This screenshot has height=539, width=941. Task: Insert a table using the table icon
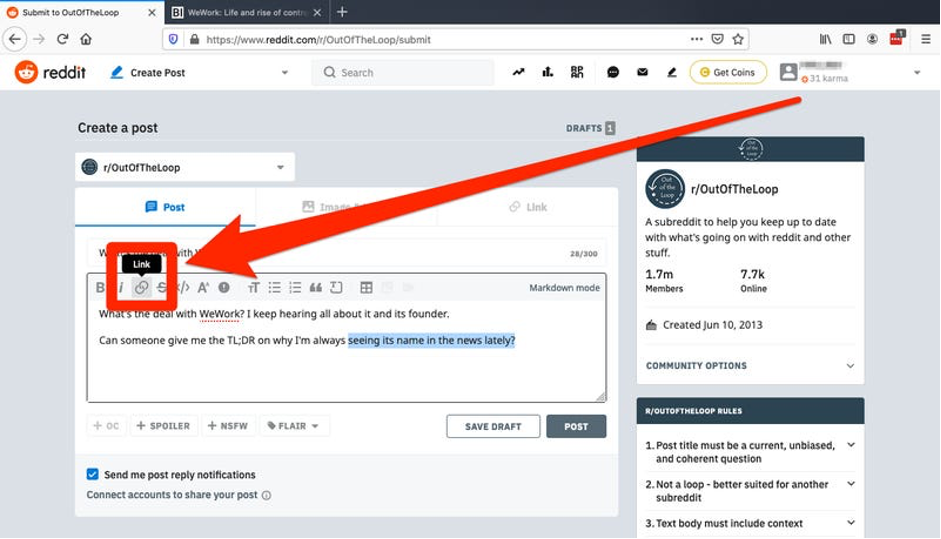[x=366, y=288]
